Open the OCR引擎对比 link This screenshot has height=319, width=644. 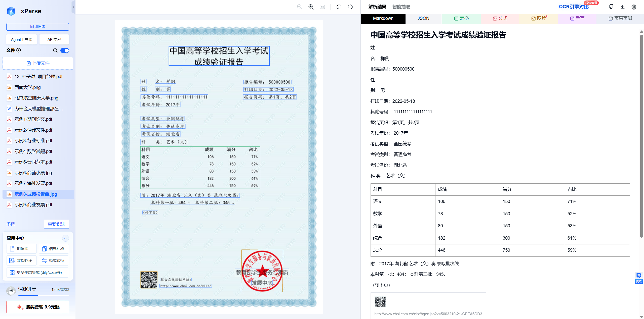[574, 7]
